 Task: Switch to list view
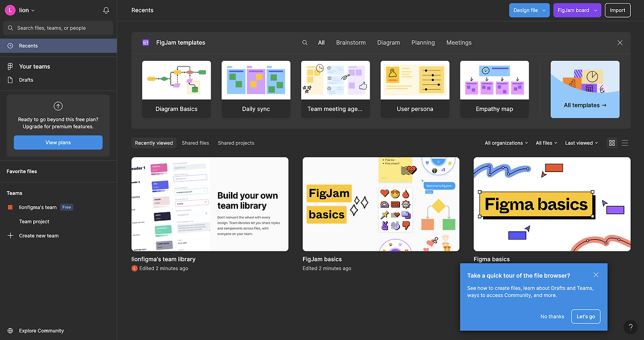(625, 143)
